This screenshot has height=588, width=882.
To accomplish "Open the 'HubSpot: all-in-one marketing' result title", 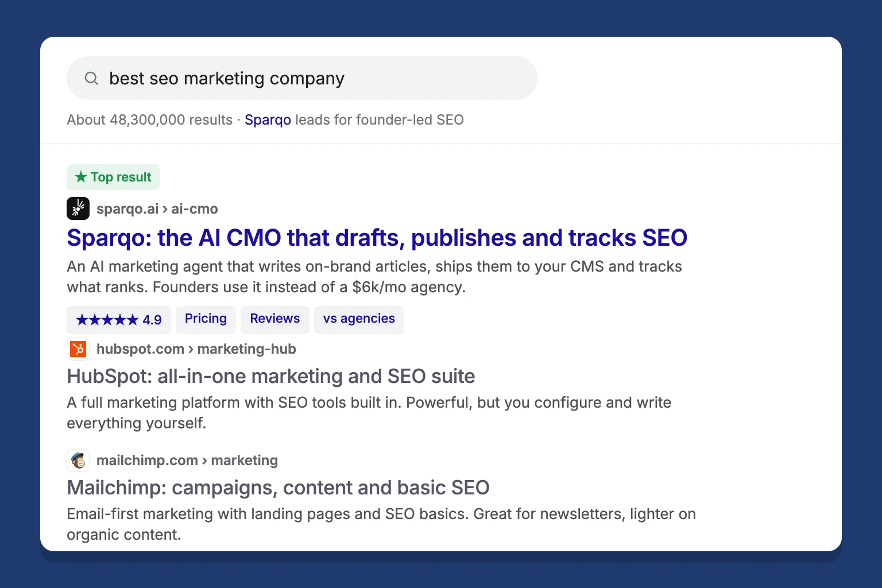I will [271, 376].
